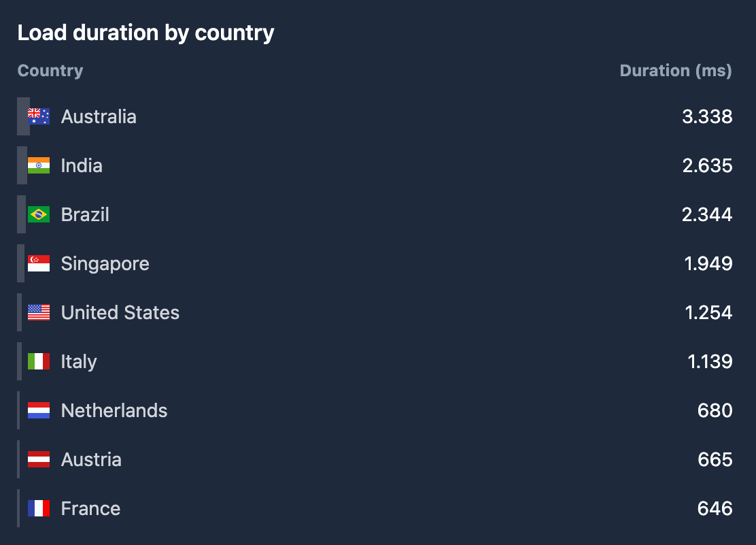The height and width of the screenshot is (545, 756).
Task: Click the 1.949 Singapore duration value
Action: tap(708, 263)
